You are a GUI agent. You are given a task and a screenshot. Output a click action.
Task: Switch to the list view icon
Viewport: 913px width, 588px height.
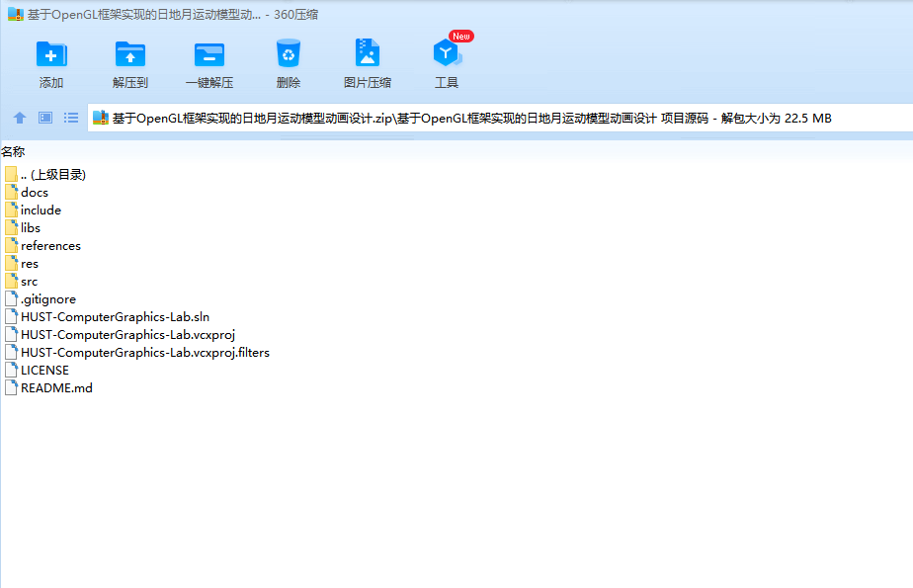(x=71, y=118)
